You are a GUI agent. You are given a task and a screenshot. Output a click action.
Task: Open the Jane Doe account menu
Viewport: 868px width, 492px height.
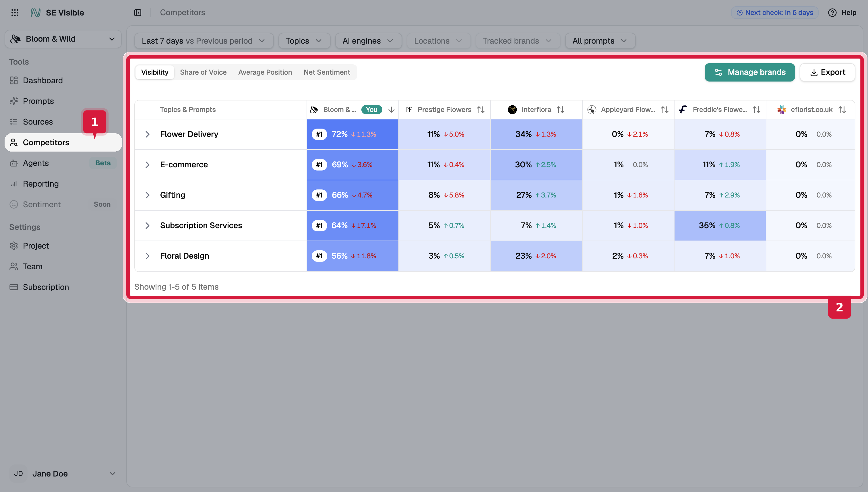[x=63, y=473]
